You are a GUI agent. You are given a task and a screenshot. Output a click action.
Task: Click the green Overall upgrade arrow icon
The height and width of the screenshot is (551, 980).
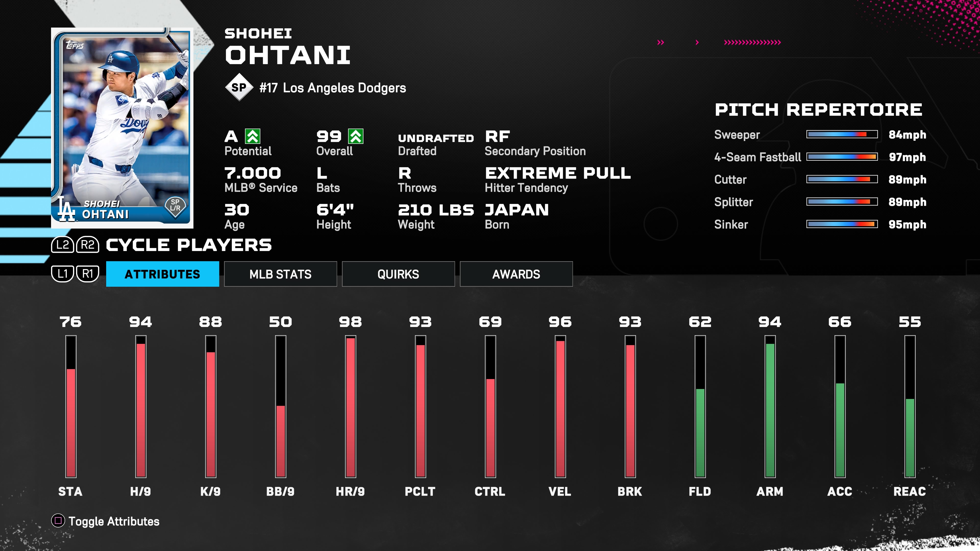tap(356, 136)
